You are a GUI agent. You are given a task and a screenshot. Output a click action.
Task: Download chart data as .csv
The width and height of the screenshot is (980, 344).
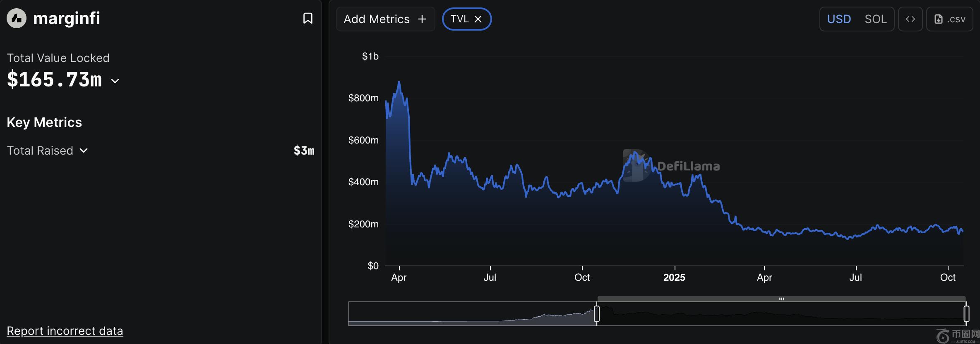[x=949, y=19]
